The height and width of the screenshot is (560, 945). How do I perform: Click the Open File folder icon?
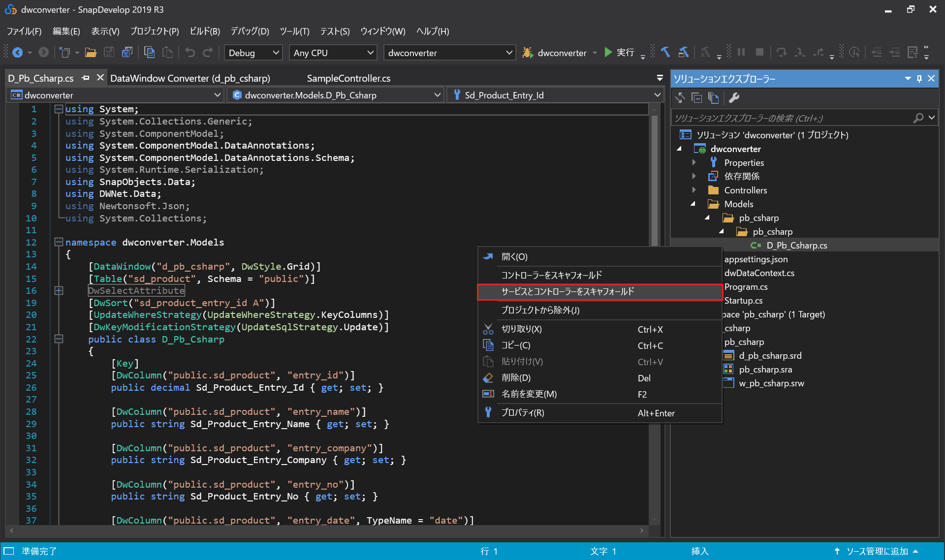tap(91, 53)
